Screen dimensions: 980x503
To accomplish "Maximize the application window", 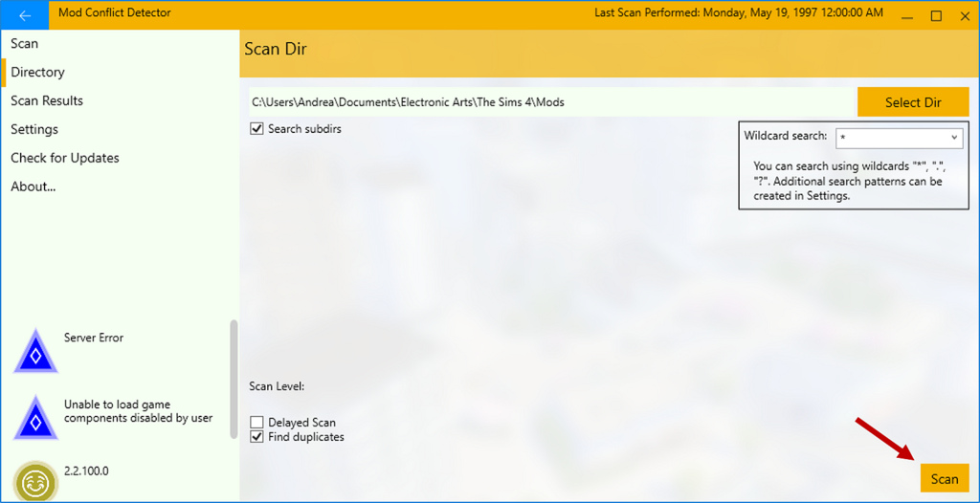I will tap(936, 14).
